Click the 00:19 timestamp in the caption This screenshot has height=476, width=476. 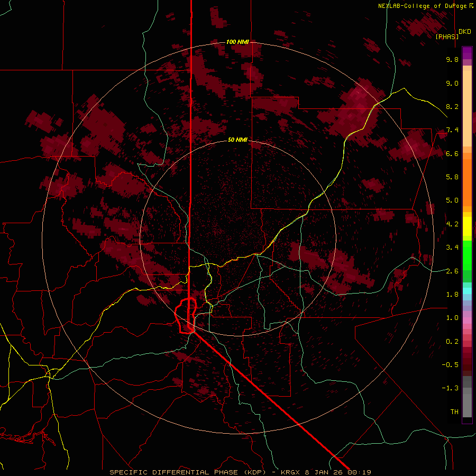point(359,472)
